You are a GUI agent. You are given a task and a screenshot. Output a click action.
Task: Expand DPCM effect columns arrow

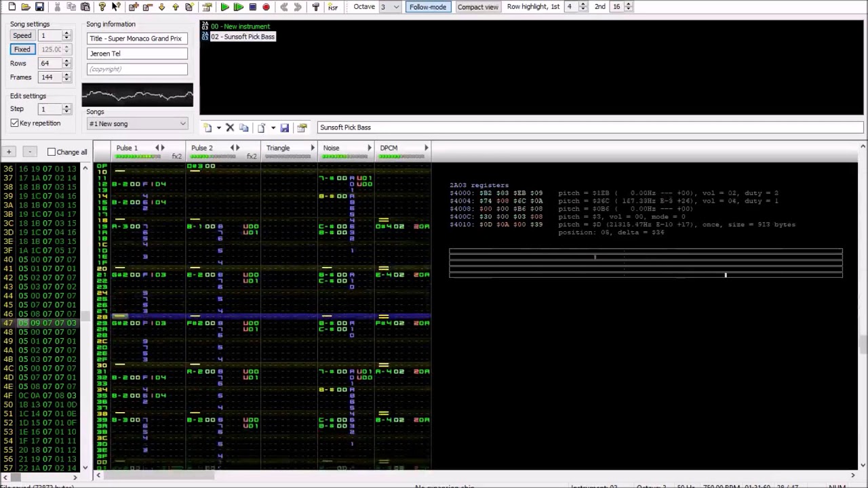tap(427, 148)
